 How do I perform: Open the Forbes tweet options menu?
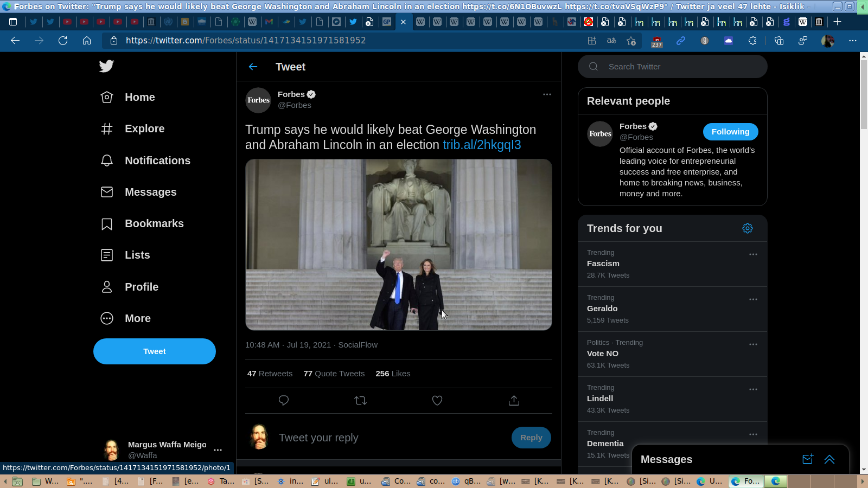click(547, 94)
